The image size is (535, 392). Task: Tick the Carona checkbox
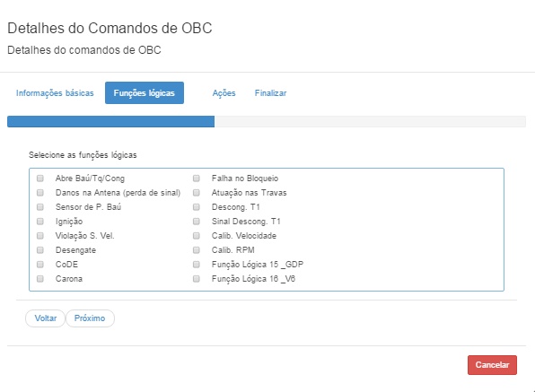click(x=40, y=278)
